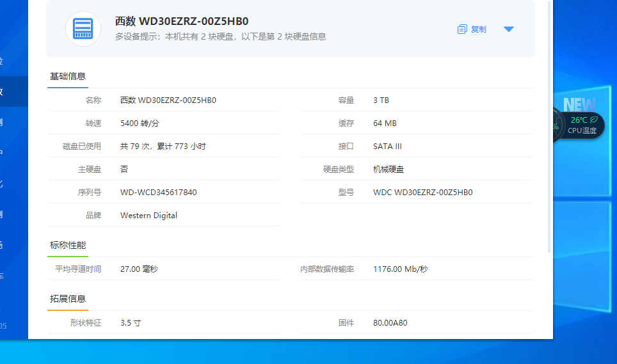Select the 拓展信息 section heading
617x364 pixels.
pos(68,299)
